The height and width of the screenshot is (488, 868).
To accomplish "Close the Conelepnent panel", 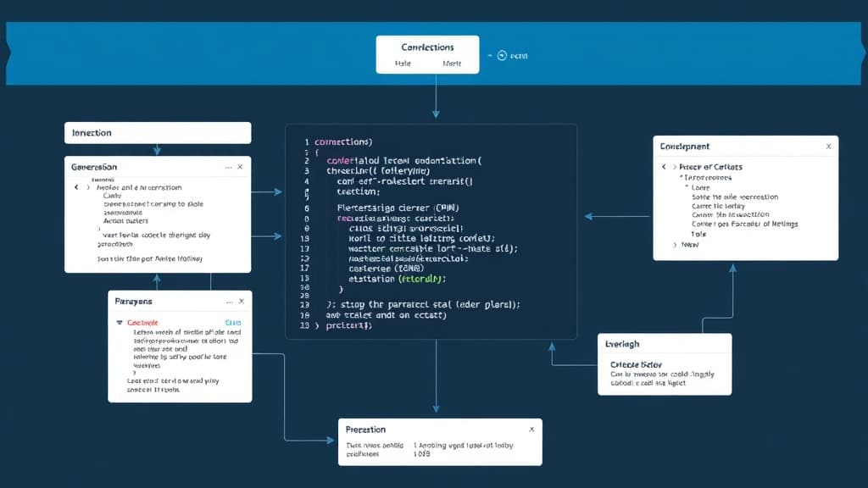I will 828,147.
